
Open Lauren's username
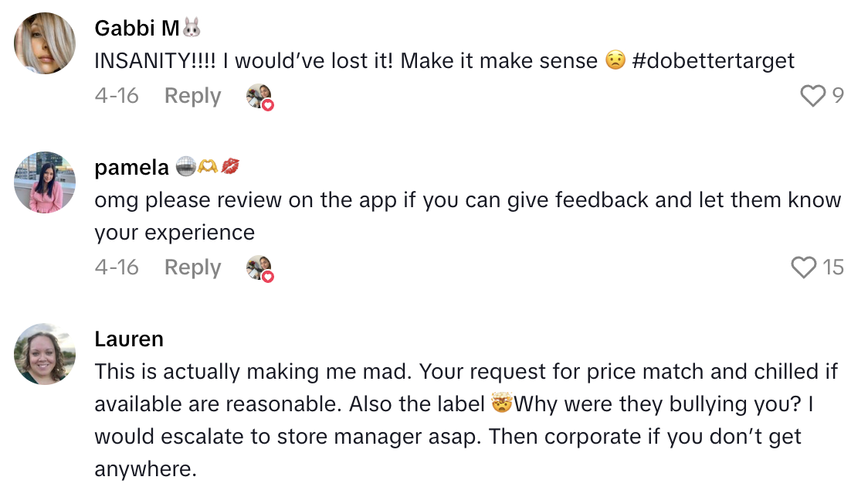[128, 339]
